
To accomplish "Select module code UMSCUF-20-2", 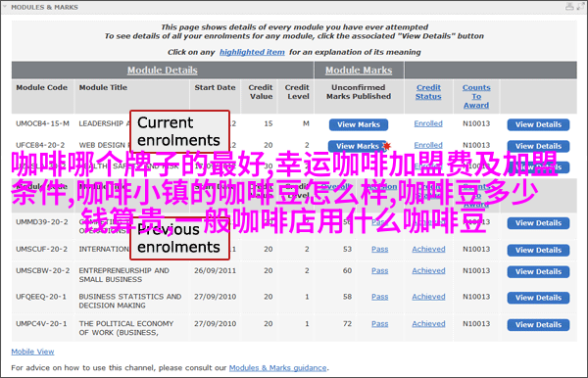I will pyautogui.click(x=41, y=249).
